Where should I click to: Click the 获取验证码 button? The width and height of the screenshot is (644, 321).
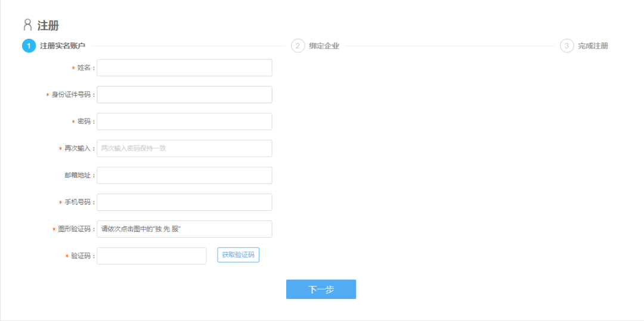(238, 255)
